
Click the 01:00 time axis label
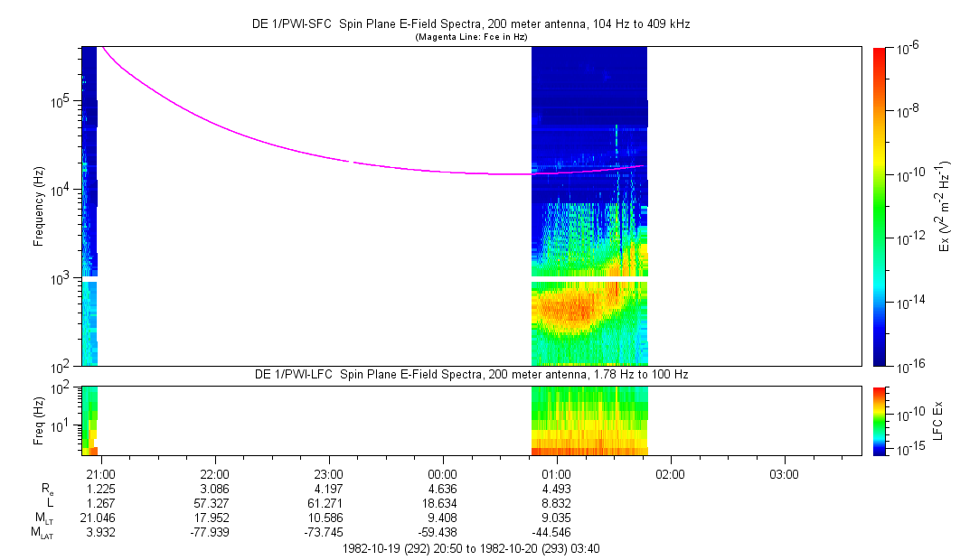[x=556, y=474]
